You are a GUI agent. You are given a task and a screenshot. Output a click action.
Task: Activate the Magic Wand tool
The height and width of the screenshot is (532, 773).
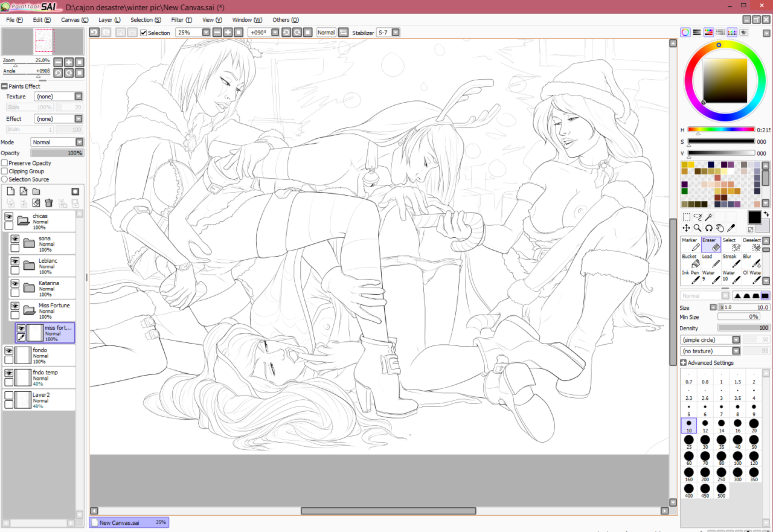(708, 217)
